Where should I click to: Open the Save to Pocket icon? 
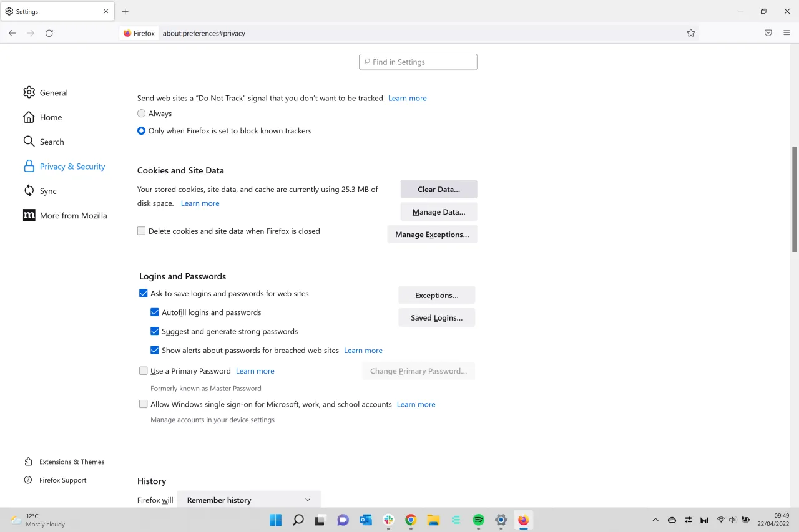[768, 33]
